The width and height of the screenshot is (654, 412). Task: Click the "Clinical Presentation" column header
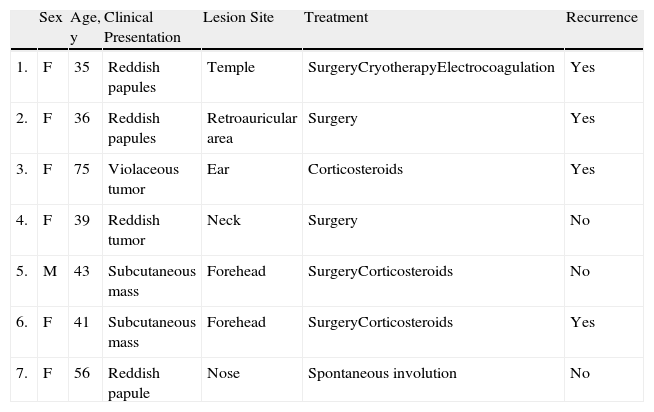click(142, 27)
